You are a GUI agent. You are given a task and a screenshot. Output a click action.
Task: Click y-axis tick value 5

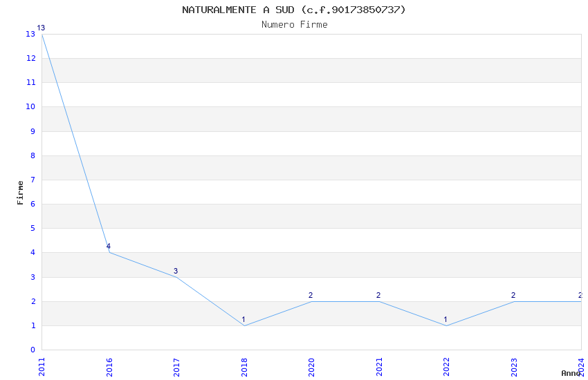[33, 228]
